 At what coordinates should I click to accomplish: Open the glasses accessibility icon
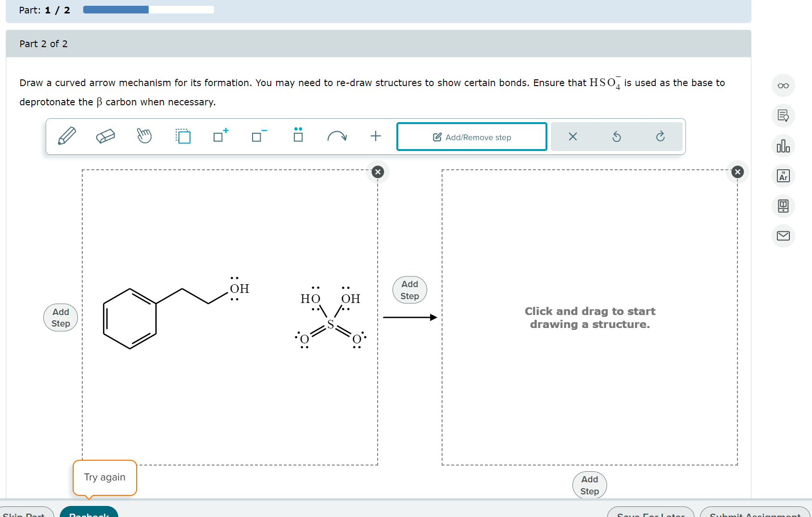(783, 86)
